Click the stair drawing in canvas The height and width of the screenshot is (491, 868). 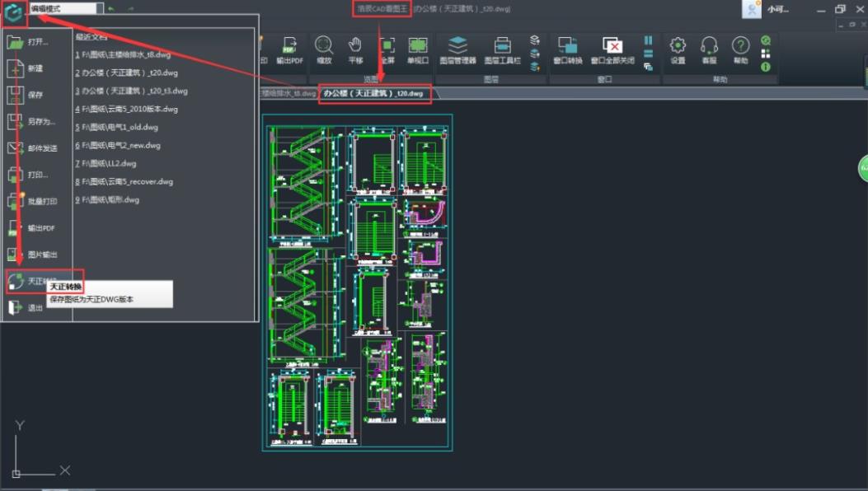click(x=357, y=283)
